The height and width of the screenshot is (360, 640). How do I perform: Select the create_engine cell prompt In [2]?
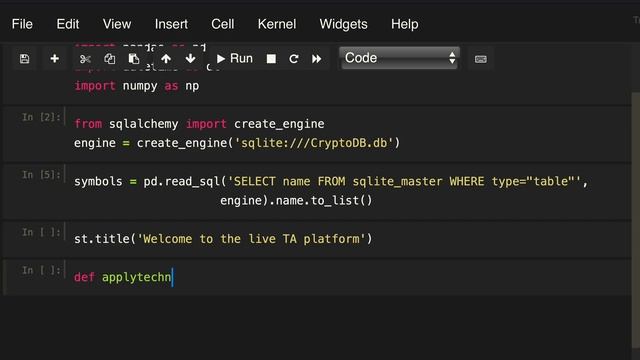[41, 118]
